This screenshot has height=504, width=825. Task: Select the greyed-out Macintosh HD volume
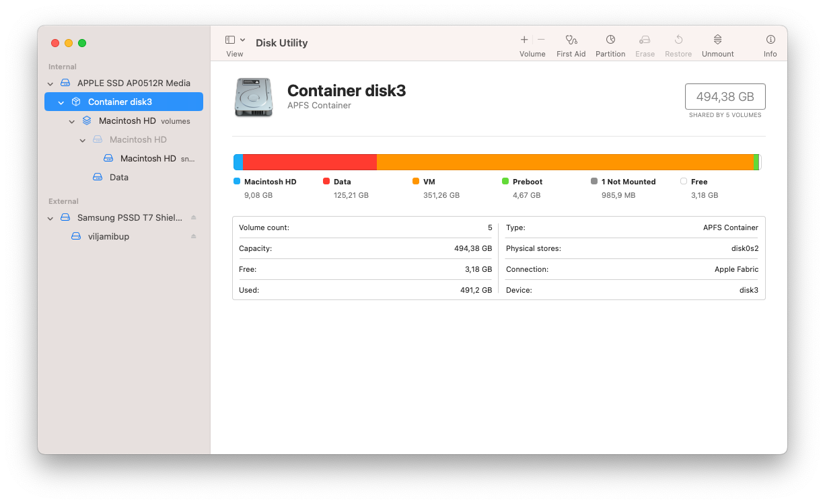124,140
